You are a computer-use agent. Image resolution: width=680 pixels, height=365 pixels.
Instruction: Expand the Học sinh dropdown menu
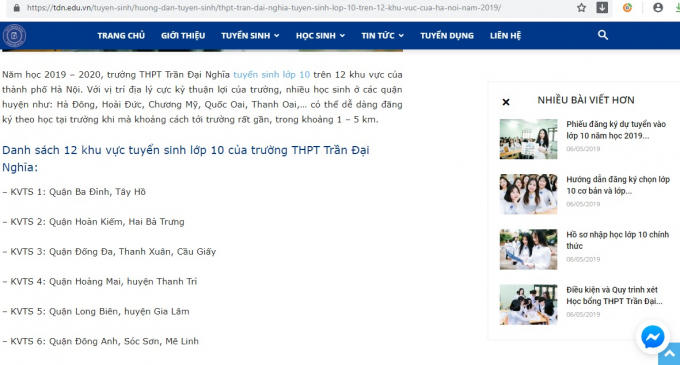coord(320,36)
